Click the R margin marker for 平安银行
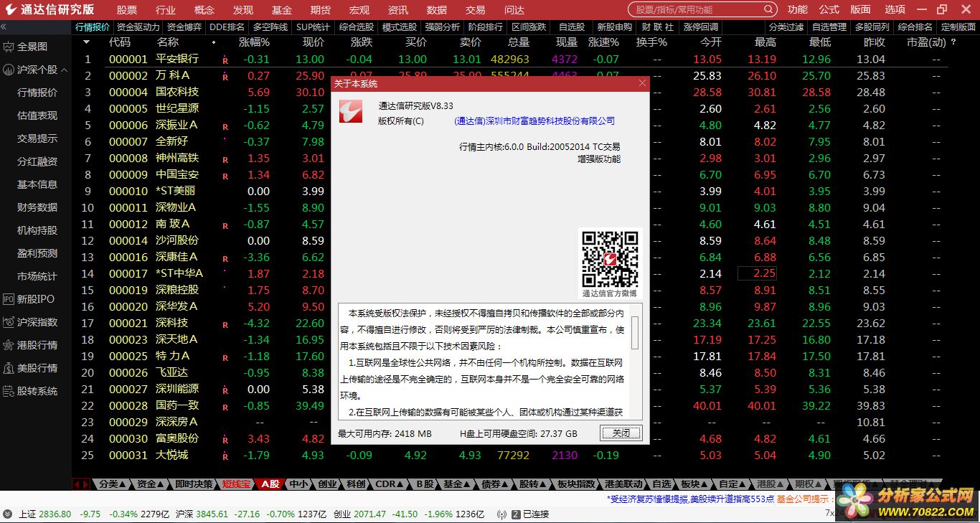The height and width of the screenshot is (523, 980). coord(225,60)
